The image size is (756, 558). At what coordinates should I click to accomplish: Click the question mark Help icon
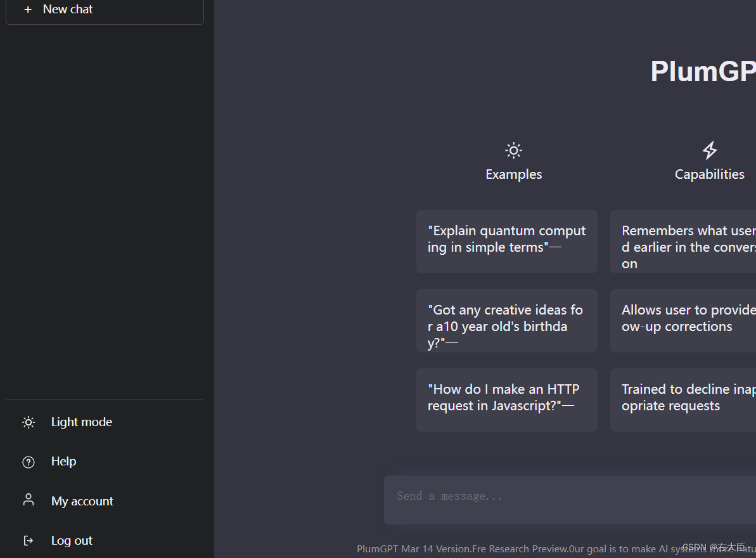pos(29,462)
